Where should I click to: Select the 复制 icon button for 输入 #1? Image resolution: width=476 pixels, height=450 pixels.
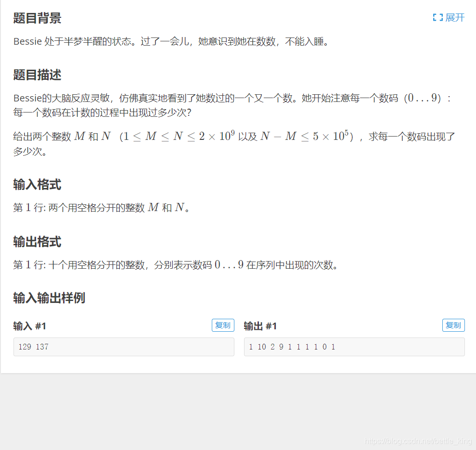click(x=223, y=325)
